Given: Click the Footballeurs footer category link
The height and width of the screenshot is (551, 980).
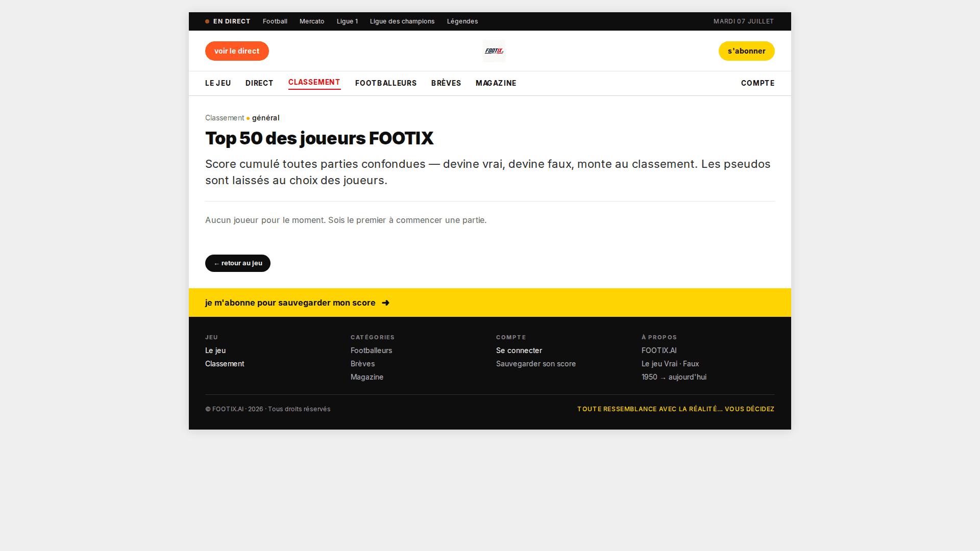Looking at the screenshot, I should point(371,350).
